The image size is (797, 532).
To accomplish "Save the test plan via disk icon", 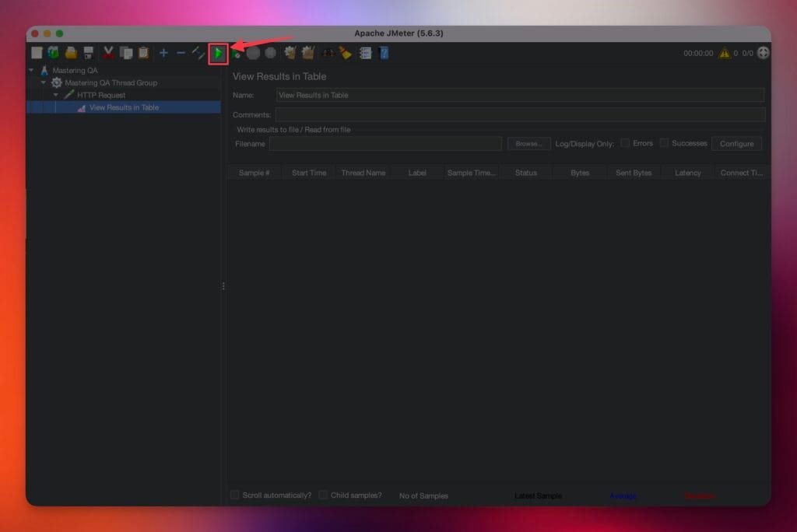I will tap(89, 53).
